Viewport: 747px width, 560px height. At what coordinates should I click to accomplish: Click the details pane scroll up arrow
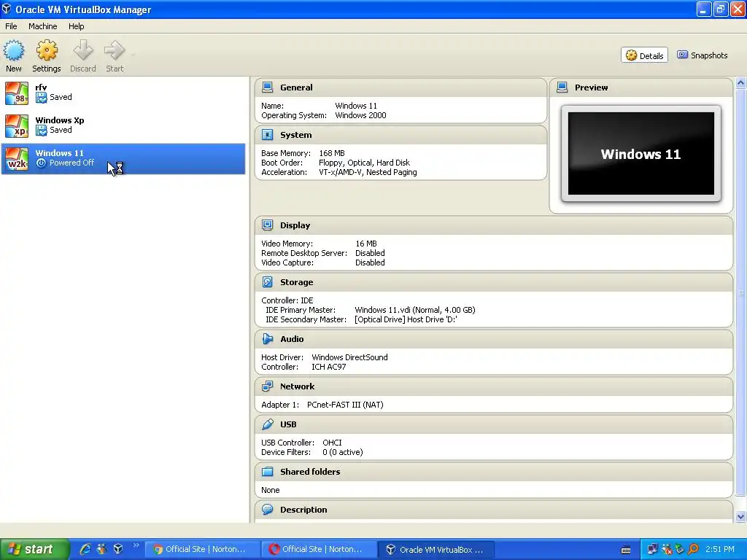(x=740, y=83)
